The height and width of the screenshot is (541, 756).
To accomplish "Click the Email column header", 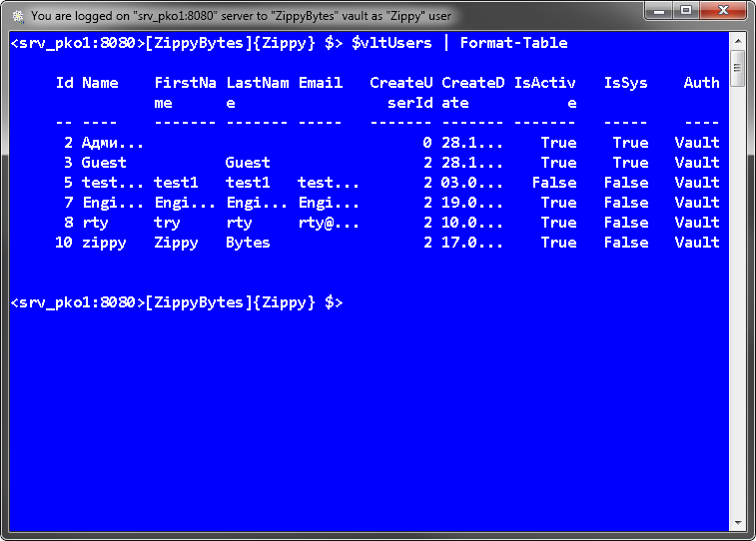I will point(321,83).
